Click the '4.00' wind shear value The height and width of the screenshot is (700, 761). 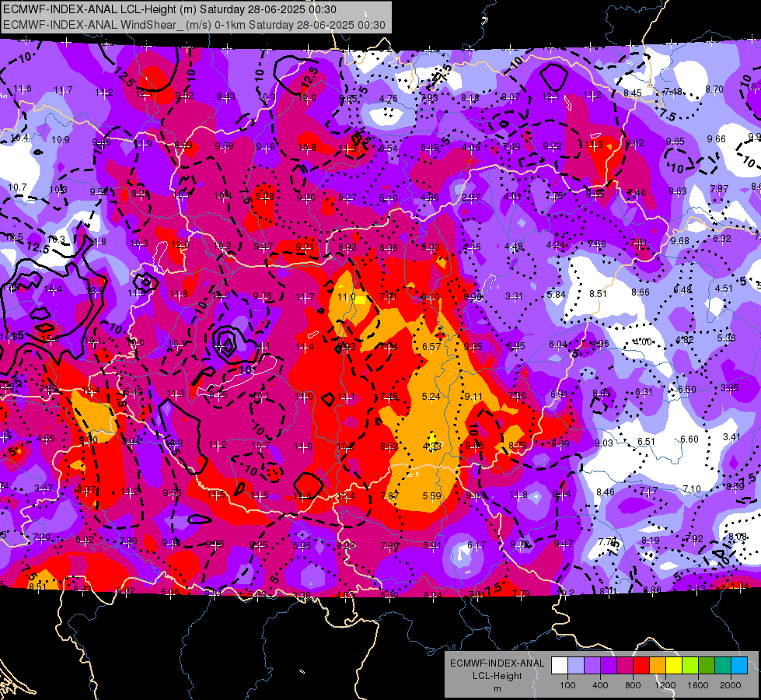(x=642, y=342)
